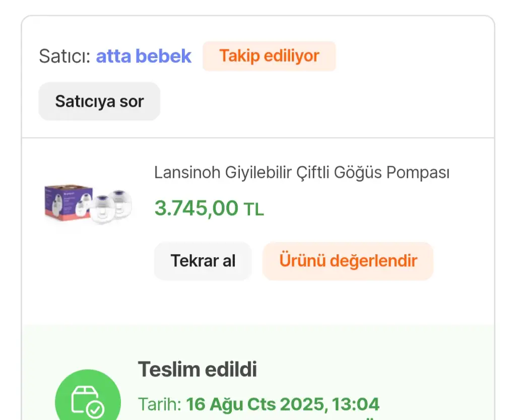Image resolution: width=516 pixels, height=420 pixels.
Task: Open the atta bebek seller page
Action: pyautogui.click(x=144, y=56)
